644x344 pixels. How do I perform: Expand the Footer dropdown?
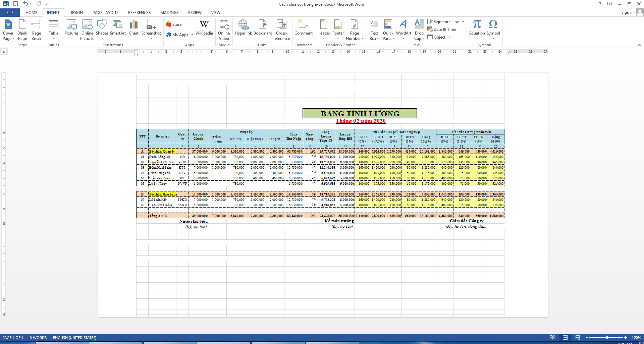338,39
